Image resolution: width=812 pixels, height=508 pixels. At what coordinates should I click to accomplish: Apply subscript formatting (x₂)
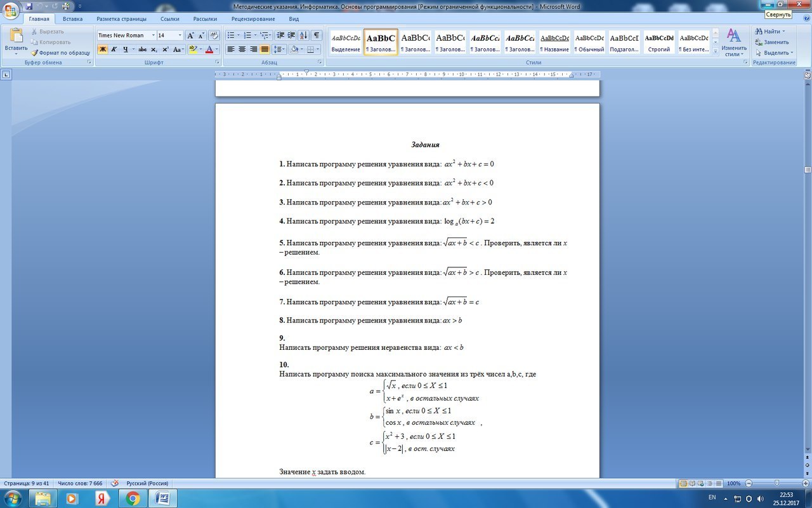[154, 50]
